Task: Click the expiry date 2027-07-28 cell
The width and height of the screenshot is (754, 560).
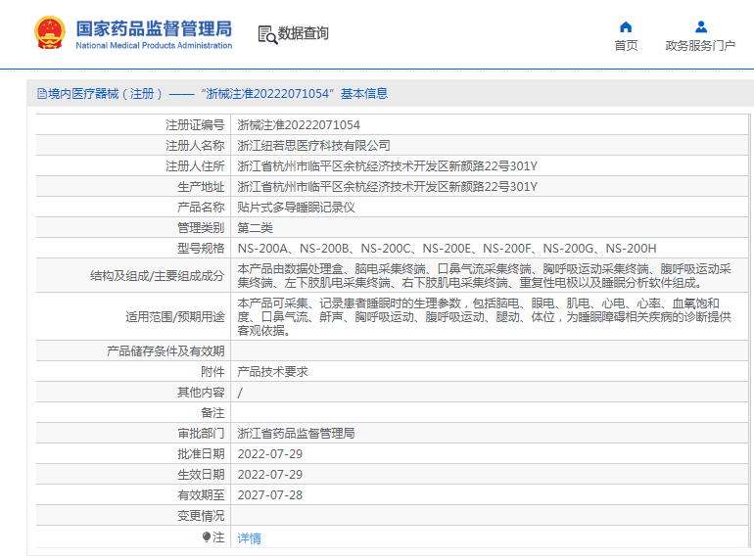Action: tap(270, 495)
